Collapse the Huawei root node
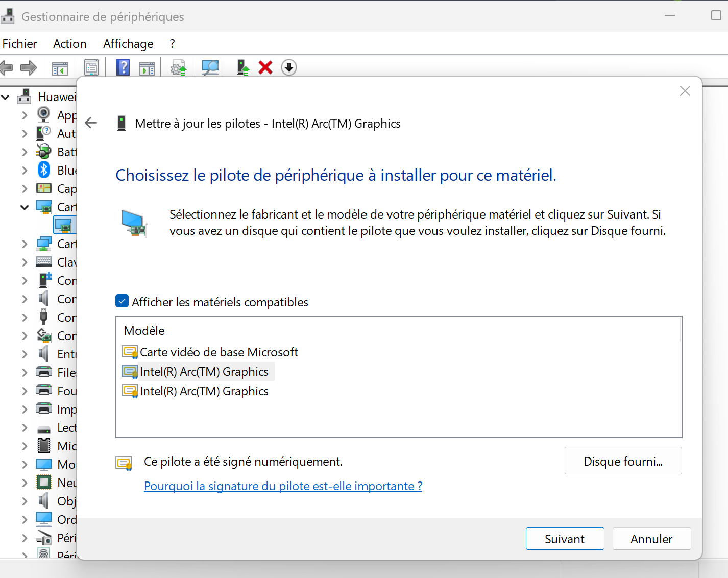 point(6,97)
